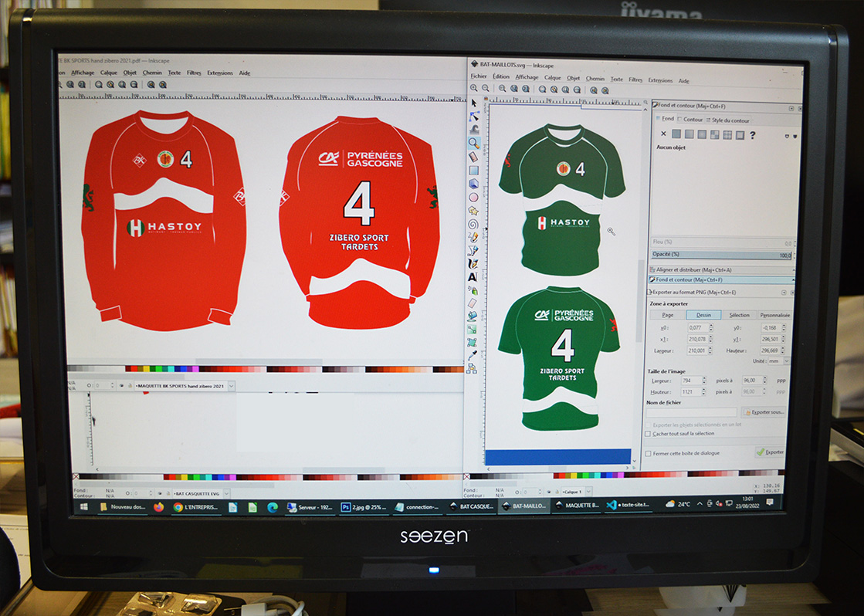Click the Exporter button
The image size is (864, 616).
click(770, 452)
